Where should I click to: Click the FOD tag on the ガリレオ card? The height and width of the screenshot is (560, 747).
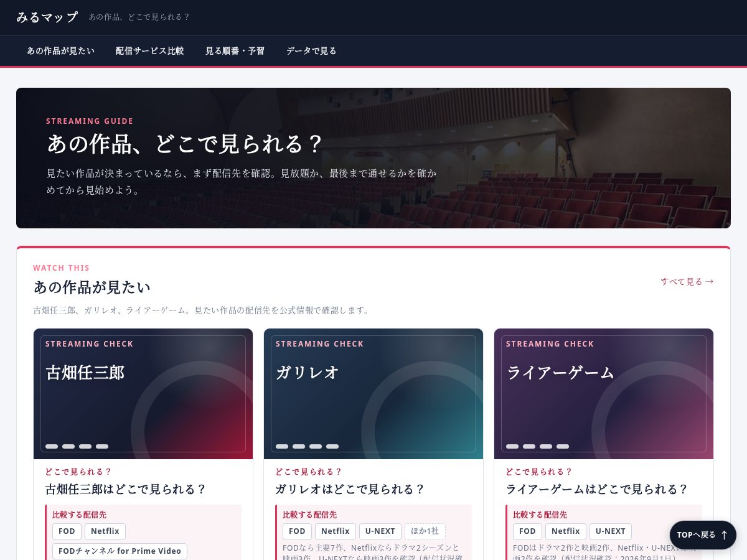297,531
